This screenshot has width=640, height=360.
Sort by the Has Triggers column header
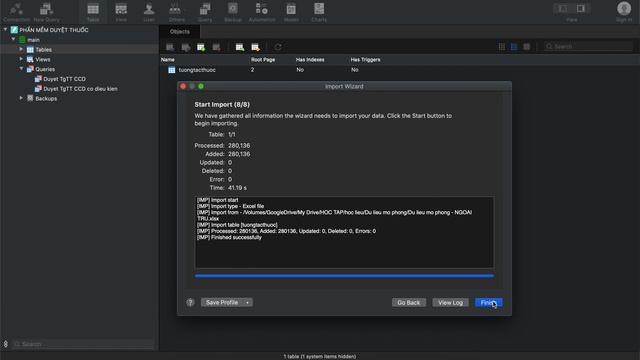(365, 60)
